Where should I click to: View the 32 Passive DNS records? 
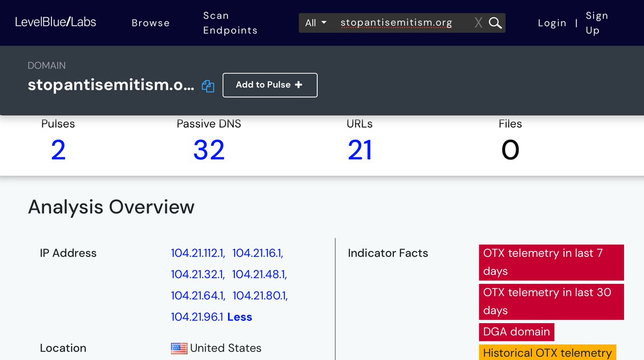[209, 150]
